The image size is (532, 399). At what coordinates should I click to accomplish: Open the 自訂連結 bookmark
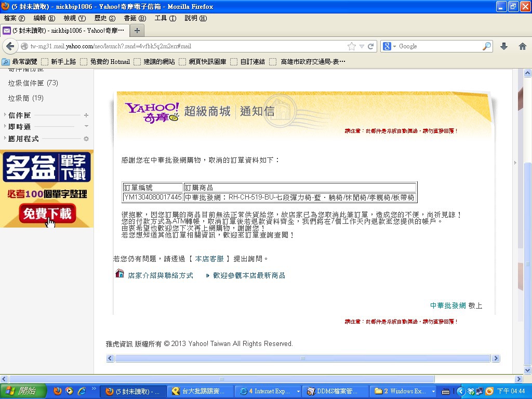coord(248,62)
